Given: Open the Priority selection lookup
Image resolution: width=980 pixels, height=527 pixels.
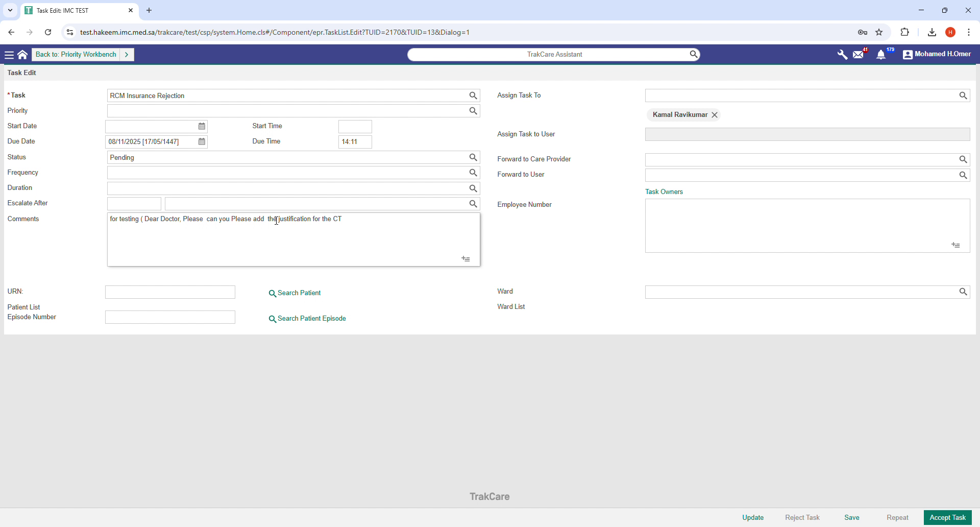Looking at the screenshot, I should [473, 111].
